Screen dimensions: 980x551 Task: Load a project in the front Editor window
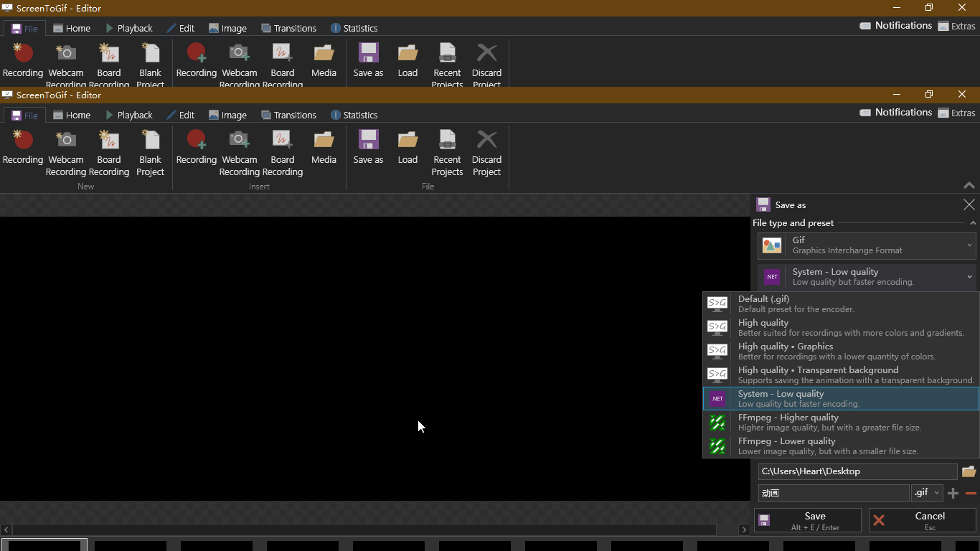[407, 146]
